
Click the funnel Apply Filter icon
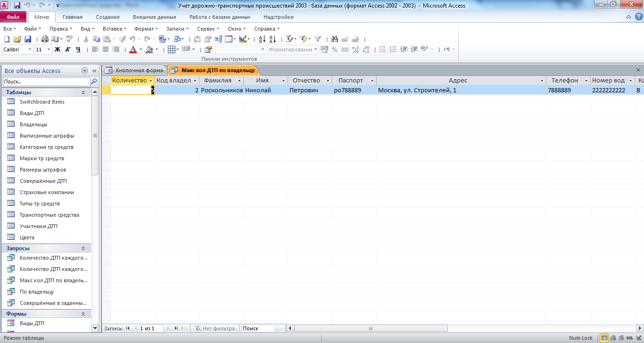318,39
